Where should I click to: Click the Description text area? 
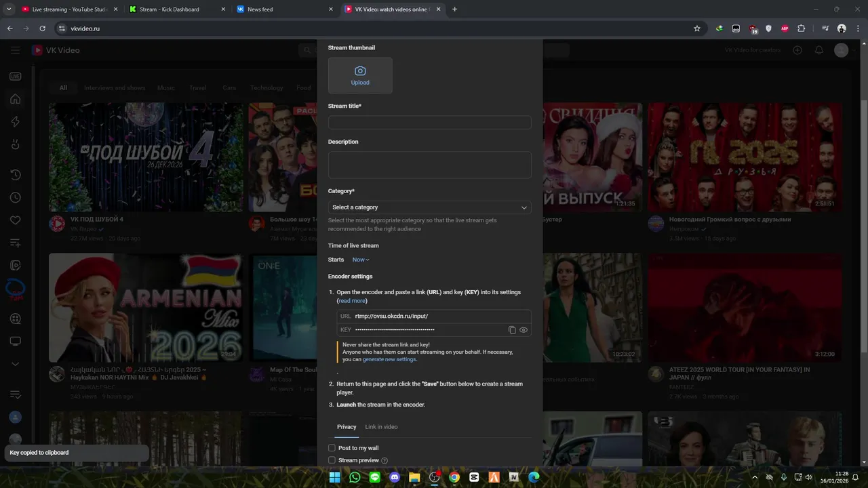click(x=429, y=165)
